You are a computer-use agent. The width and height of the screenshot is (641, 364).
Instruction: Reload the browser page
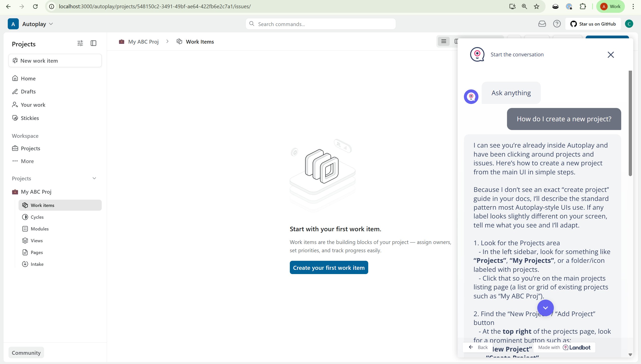(35, 7)
